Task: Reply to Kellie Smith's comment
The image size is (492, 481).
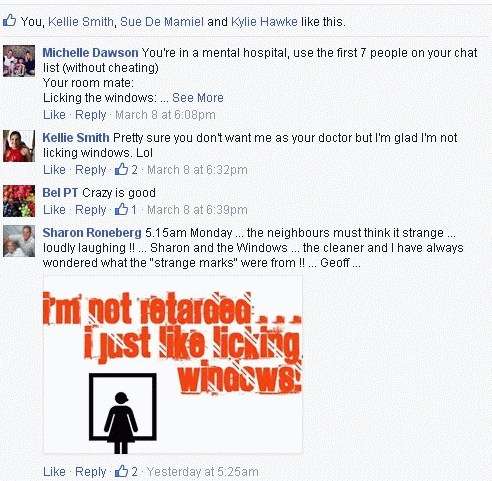Action: 90,170
